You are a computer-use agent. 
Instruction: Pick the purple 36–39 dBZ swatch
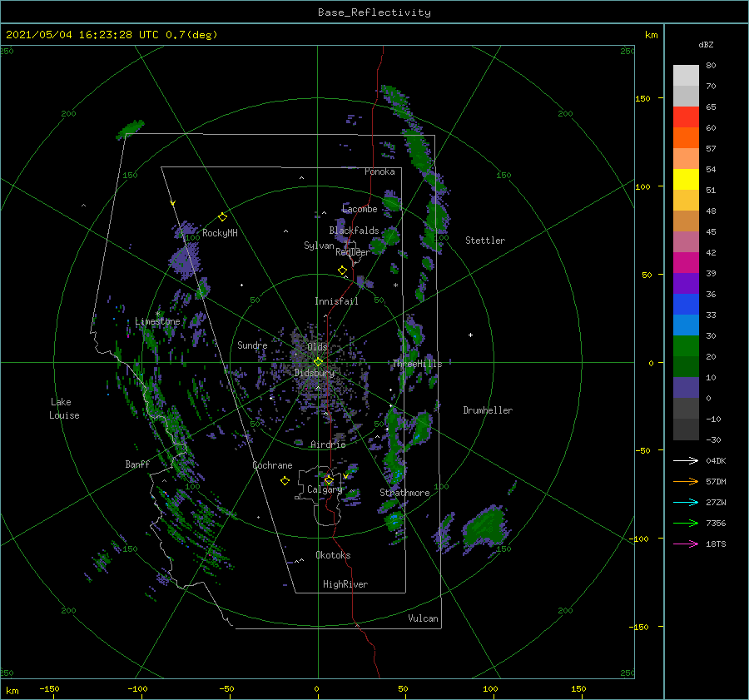(x=686, y=283)
